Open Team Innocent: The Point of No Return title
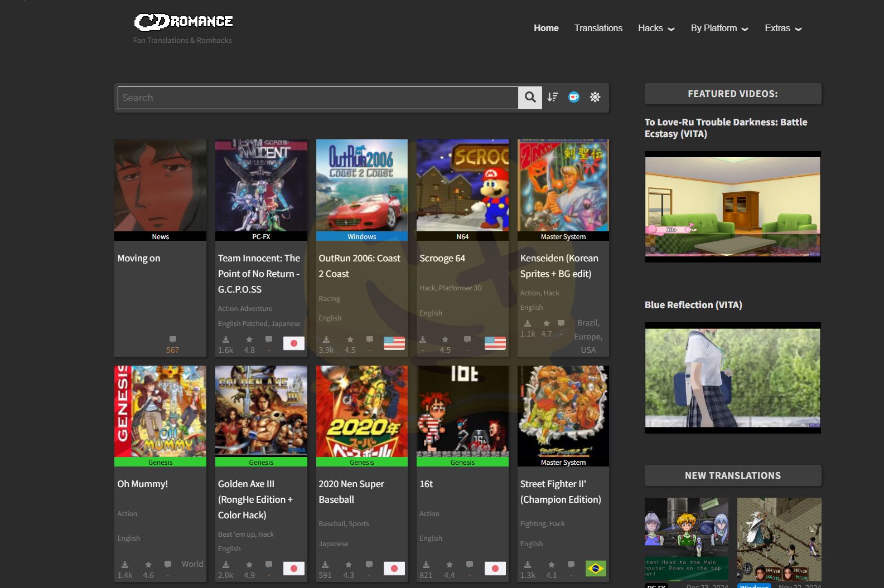This screenshot has height=588, width=884. pos(259,274)
